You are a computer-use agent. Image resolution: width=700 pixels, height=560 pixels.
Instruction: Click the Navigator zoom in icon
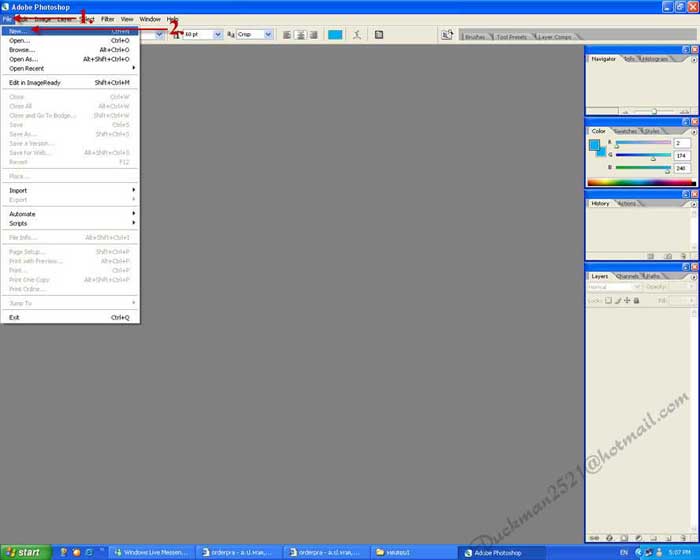684,112
